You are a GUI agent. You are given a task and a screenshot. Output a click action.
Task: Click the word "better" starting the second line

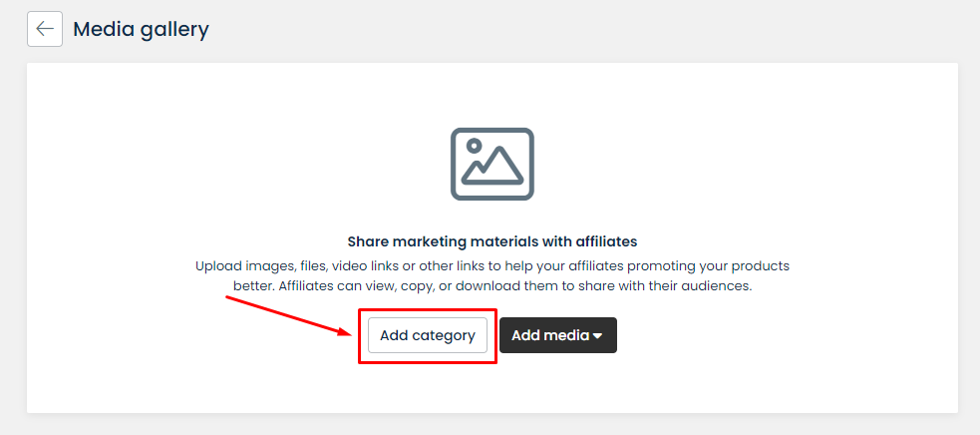click(x=251, y=286)
